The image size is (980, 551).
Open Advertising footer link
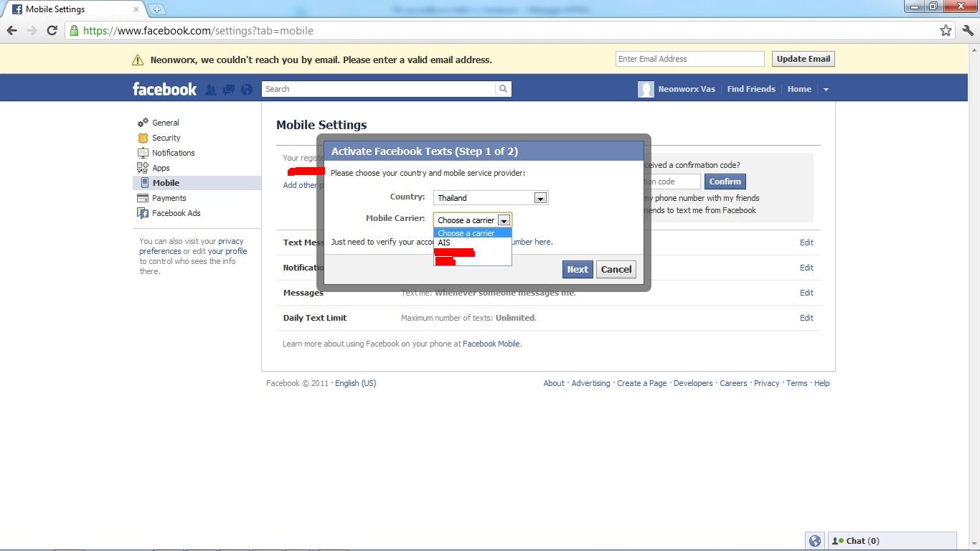(590, 383)
